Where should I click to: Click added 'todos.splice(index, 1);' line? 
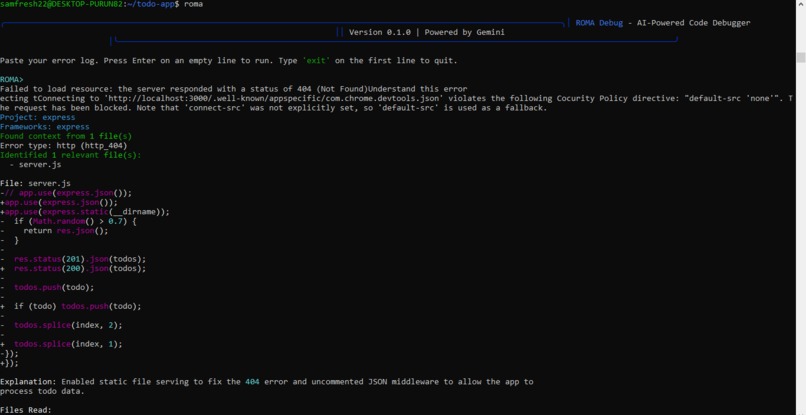61,345
